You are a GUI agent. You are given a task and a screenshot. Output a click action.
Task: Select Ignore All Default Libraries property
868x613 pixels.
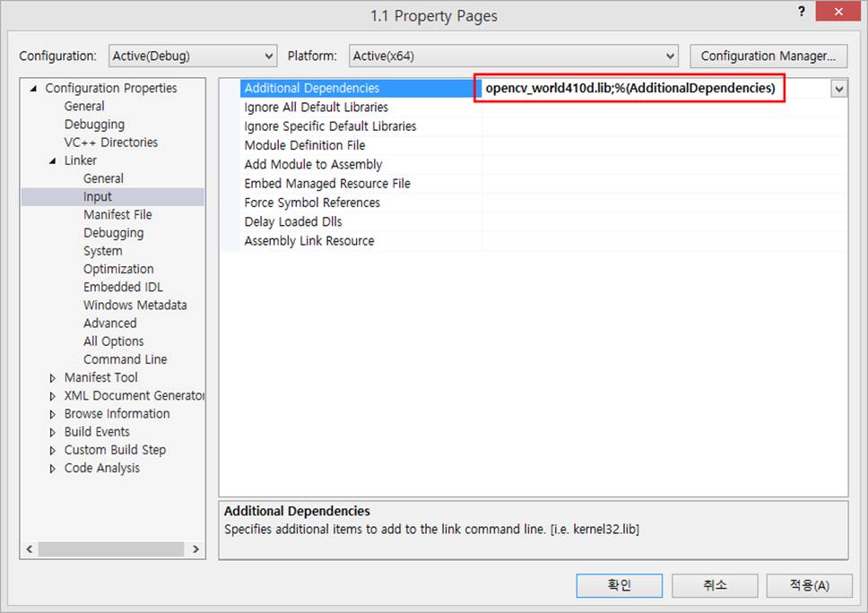[316, 108]
